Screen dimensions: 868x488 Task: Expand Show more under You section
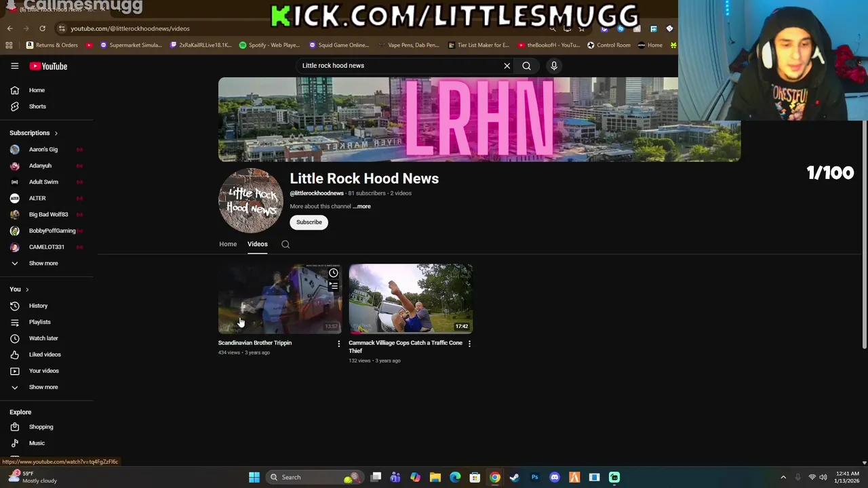[43, 387]
